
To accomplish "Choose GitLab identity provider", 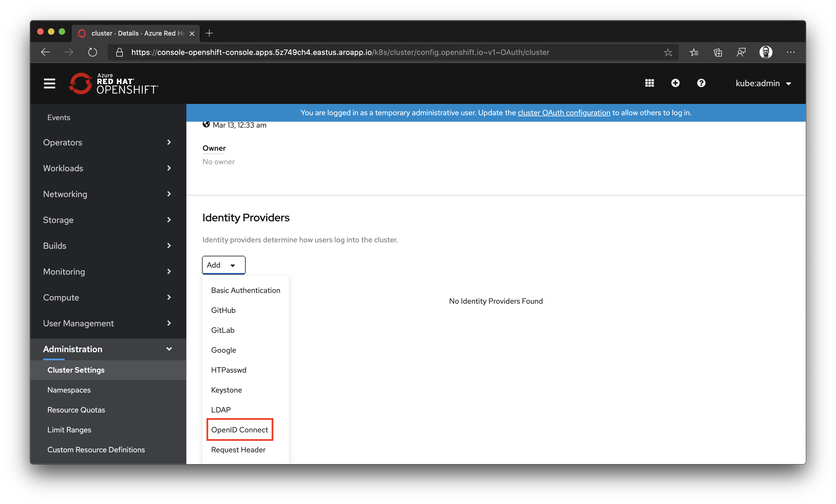I will click(246, 330).
